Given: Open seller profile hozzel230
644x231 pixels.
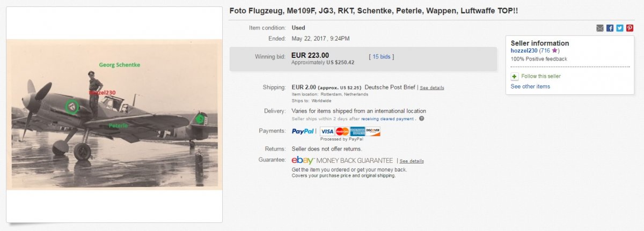Looking at the screenshot, I should [x=524, y=51].
